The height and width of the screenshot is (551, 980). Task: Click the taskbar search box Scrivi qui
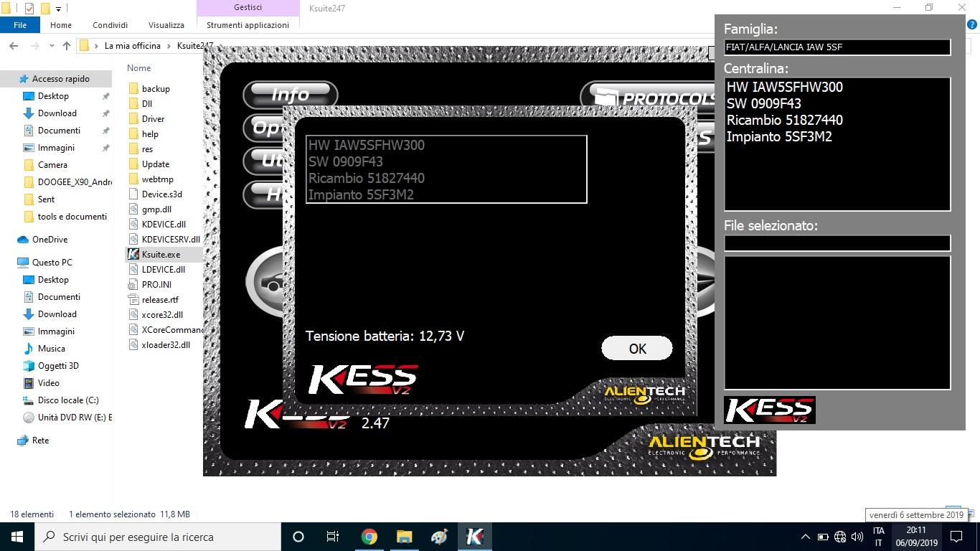click(x=158, y=537)
